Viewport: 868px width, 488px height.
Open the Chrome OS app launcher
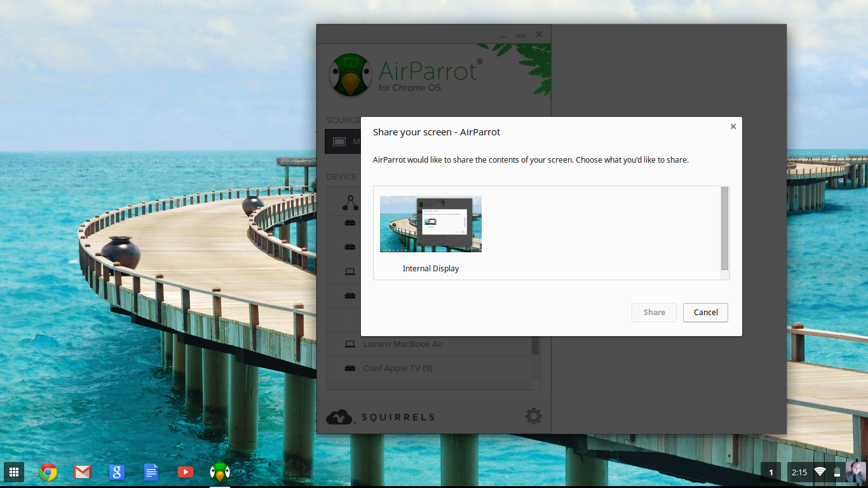[14, 472]
